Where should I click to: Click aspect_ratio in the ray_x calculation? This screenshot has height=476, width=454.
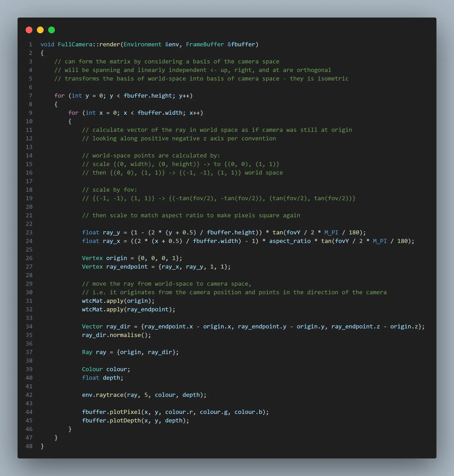tap(290, 241)
